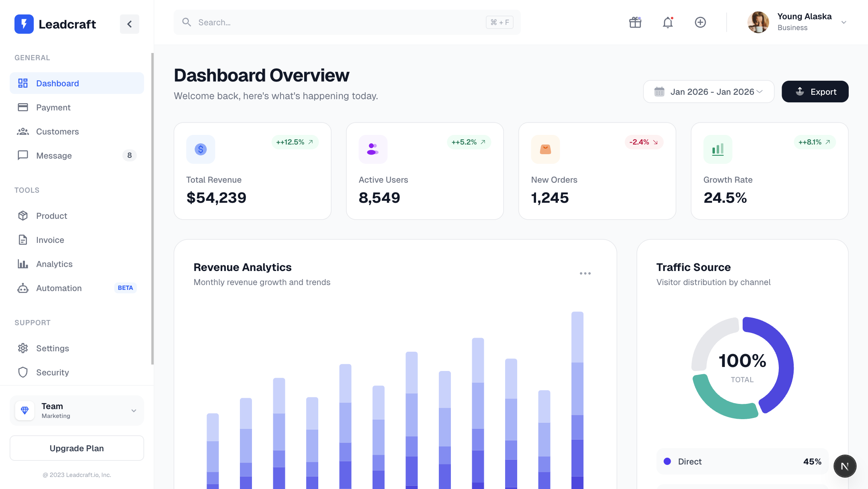The width and height of the screenshot is (868, 489).
Task: Select the Payment sidebar icon
Action: (x=23, y=107)
